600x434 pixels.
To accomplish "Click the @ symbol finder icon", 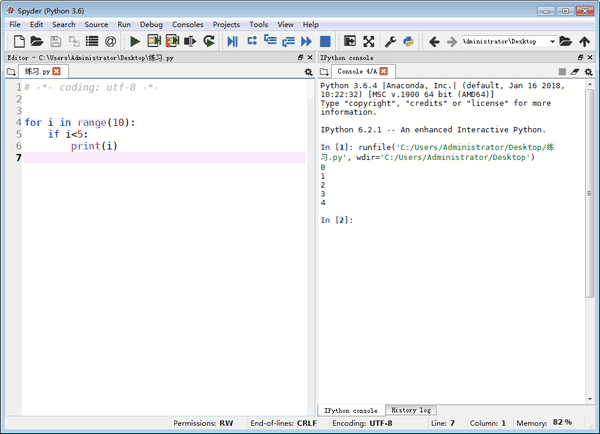I will click(111, 41).
